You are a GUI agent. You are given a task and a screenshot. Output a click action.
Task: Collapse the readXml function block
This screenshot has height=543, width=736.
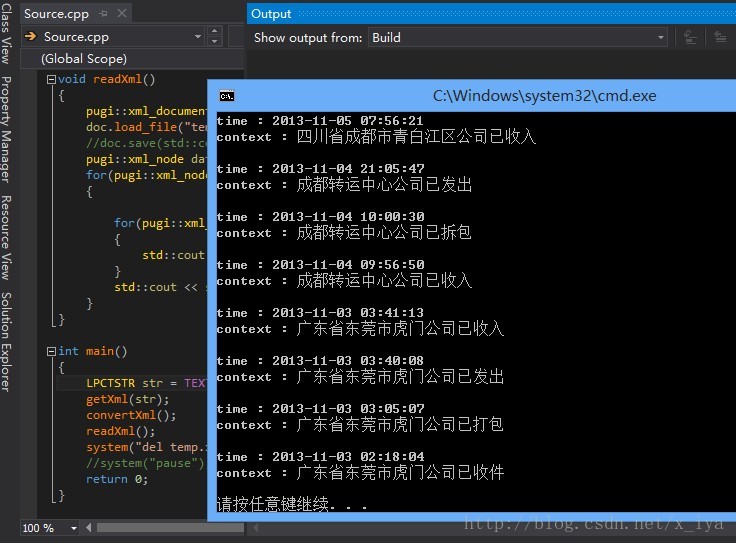pos(51,79)
